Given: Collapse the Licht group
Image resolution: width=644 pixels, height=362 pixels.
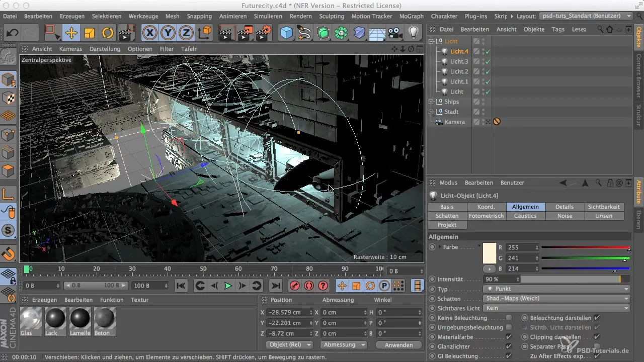Looking at the screenshot, I should pos(431,41).
